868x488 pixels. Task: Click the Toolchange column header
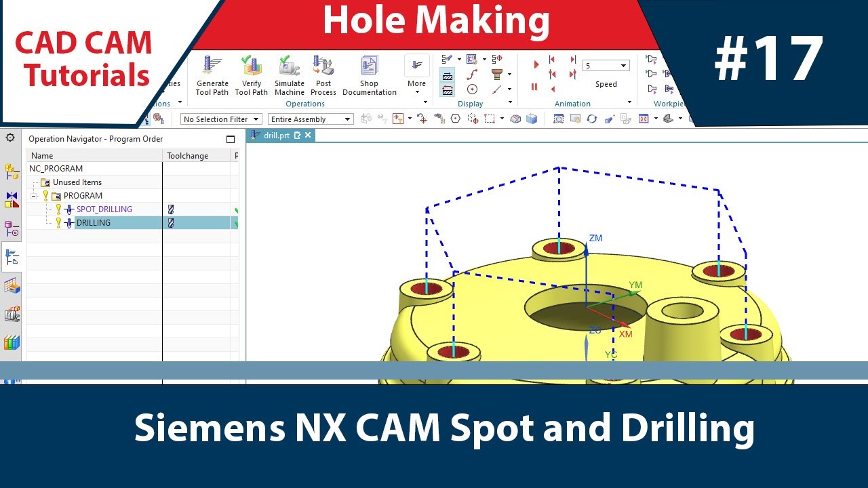coord(197,156)
